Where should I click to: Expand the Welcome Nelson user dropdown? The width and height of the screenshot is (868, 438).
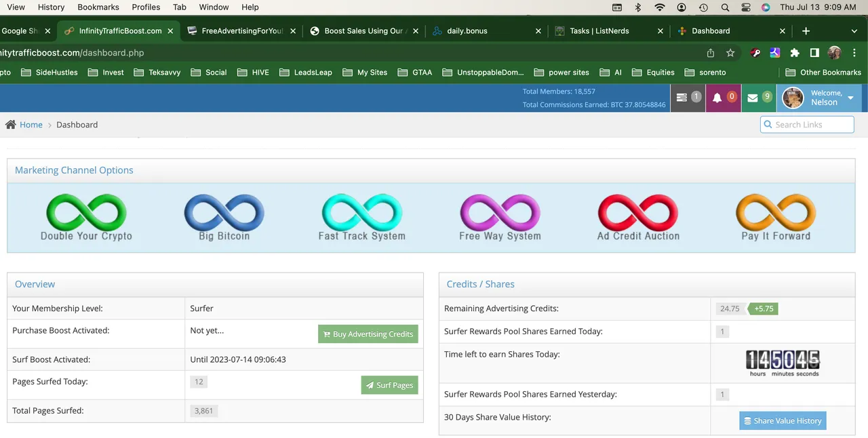tap(819, 98)
